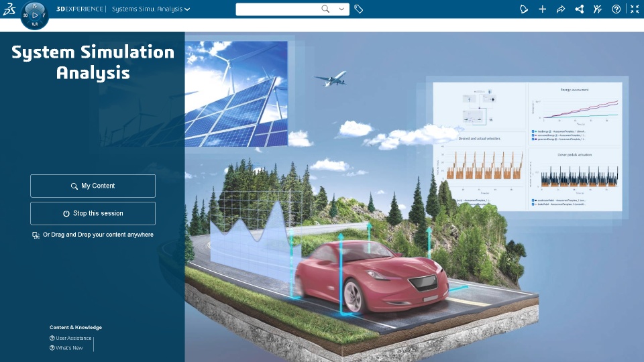
Task: Click the V,R south quadrant of compass
Action: coord(35,24)
